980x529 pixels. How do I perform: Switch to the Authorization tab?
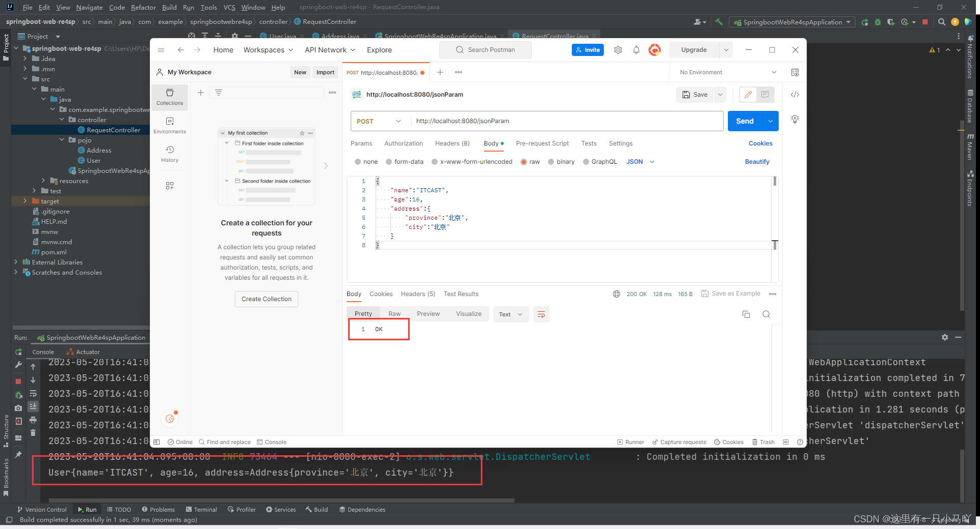(404, 143)
